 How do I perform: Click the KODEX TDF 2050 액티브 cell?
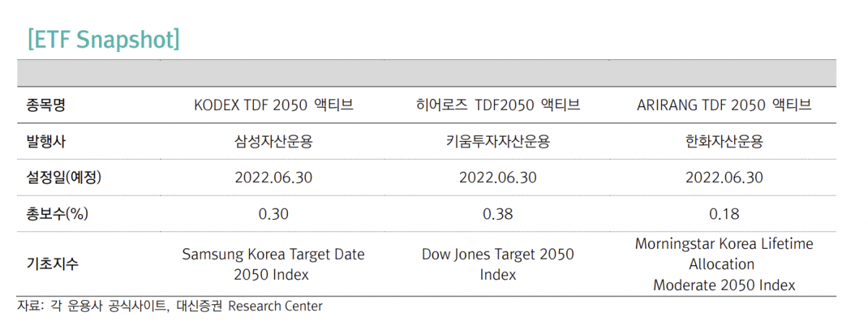273,105
